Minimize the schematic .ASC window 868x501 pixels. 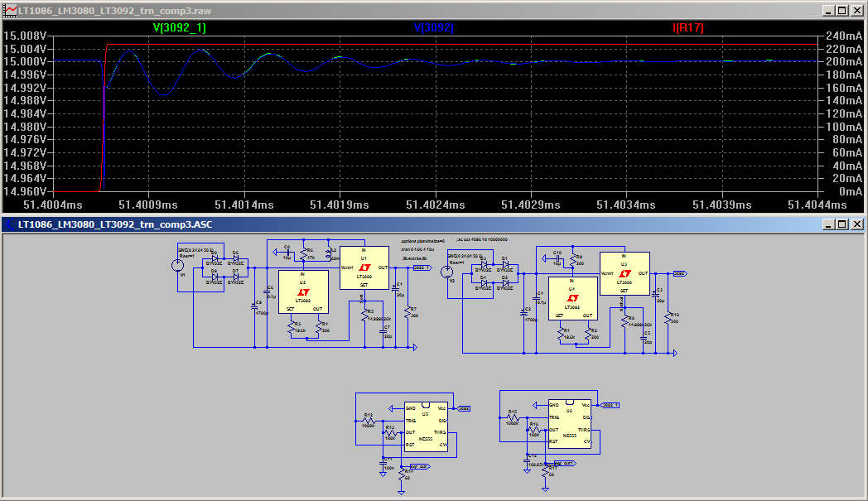click(828, 224)
